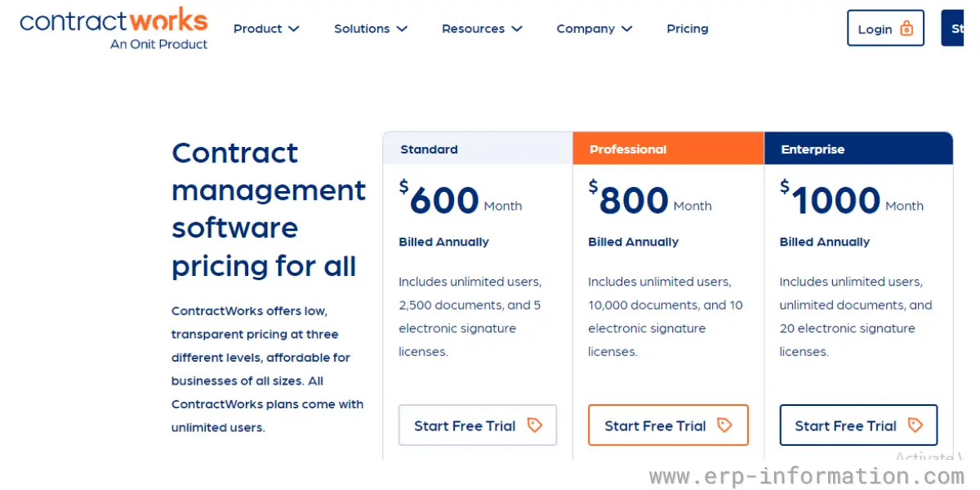The width and height of the screenshot is (980, 490).
Task: Start Free Trial for Professional plan
Action: point(668,425)
